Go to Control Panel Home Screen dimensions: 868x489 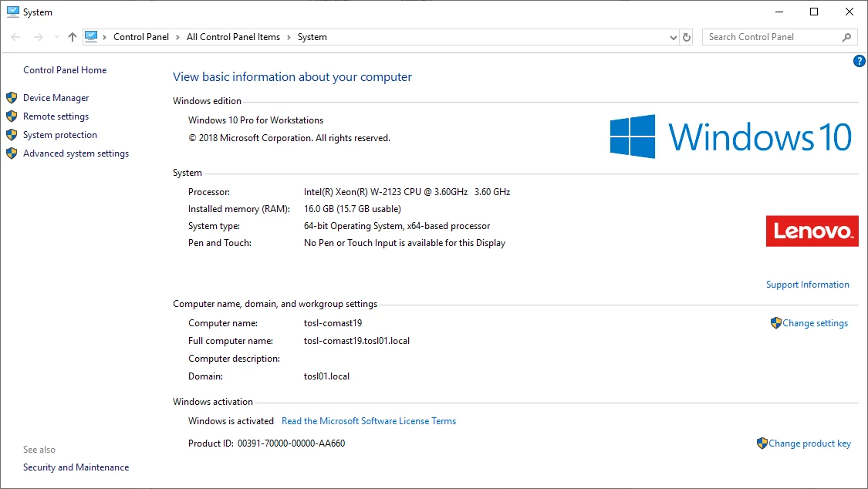pos(65,69)
